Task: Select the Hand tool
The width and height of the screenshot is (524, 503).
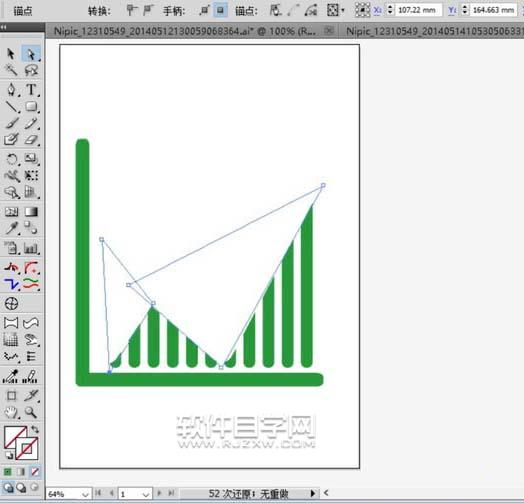Action: (x=11, y=412)
